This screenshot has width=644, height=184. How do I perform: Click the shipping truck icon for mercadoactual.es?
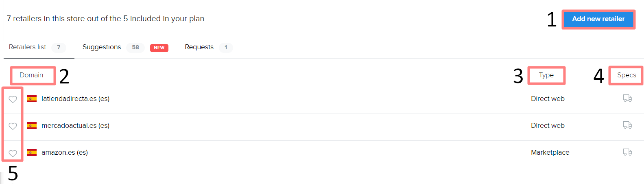pos(627,125)
